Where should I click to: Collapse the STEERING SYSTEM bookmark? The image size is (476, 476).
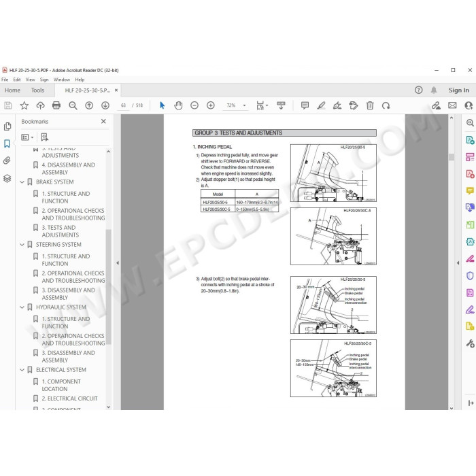22,244
